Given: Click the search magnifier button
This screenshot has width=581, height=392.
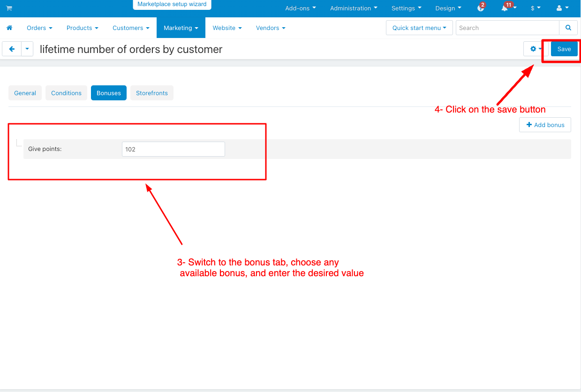Looking at the screenshot, I should tap(568, 28).
